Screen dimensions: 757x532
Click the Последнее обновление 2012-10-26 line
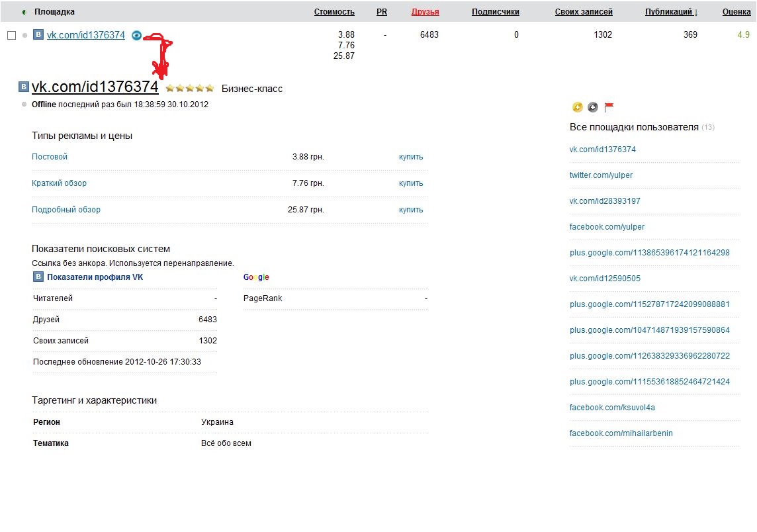click(x=117, y=362)
